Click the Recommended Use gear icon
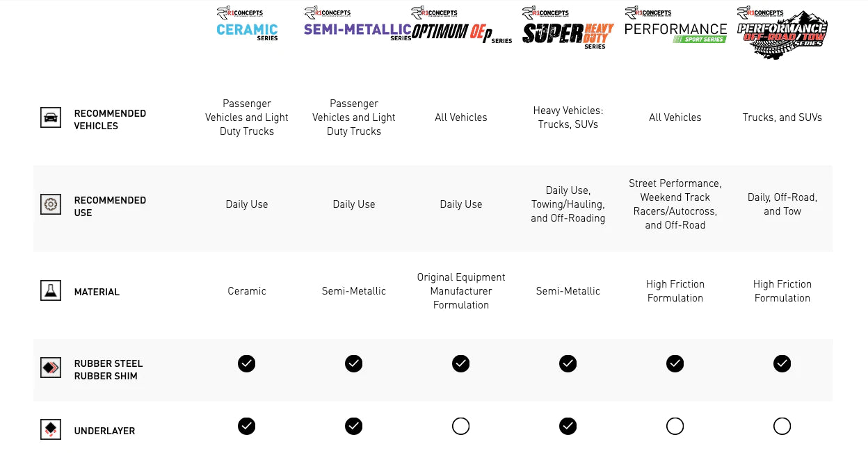The width and height of the screenshot is (868, 453). point(51,204)
